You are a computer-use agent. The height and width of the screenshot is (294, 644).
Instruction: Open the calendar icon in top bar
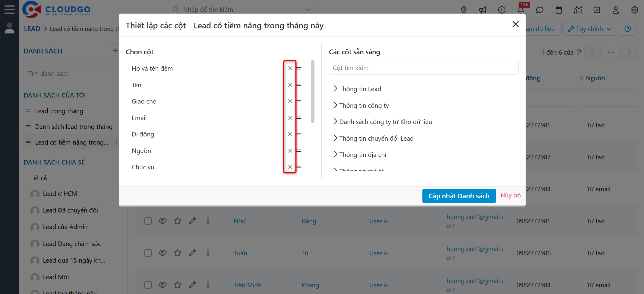[x=559, y=10]
